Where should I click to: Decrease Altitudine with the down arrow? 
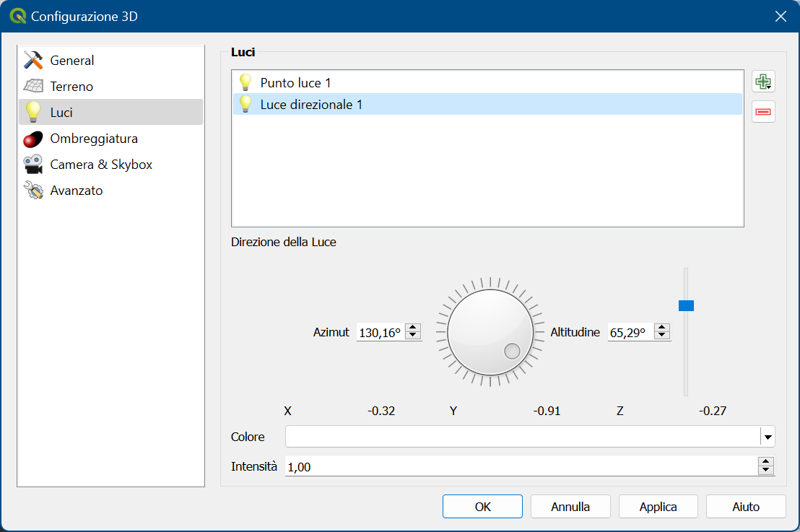[x=662, y=336]
